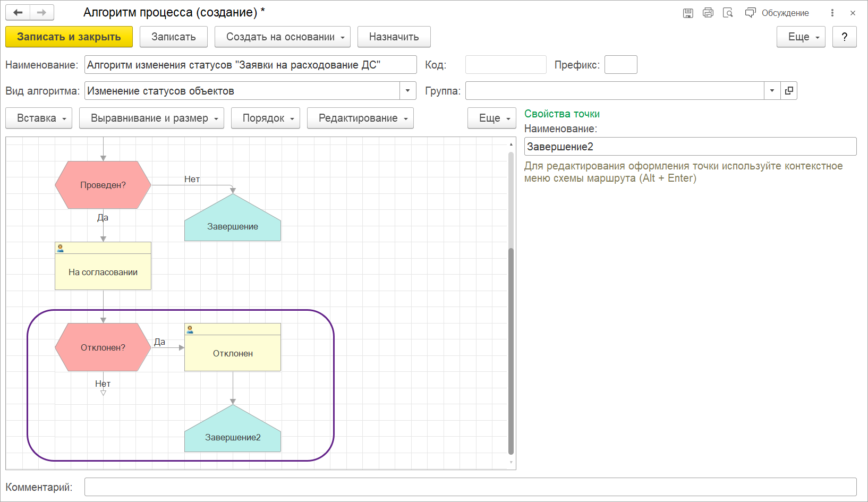Click the printer icon
This screenshot has height=502, width=868.
tap(708, 13)
